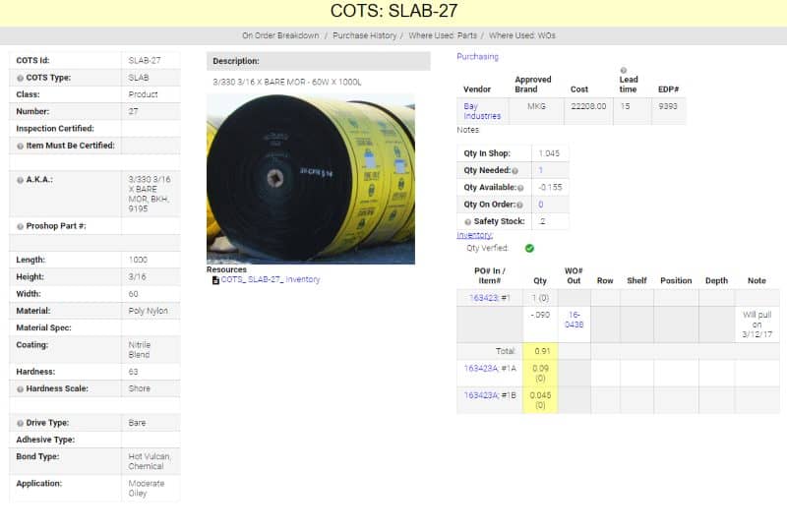Click the Lead time value 15
787x532 pixels.
pyautogui.click(x=625, y=106)
